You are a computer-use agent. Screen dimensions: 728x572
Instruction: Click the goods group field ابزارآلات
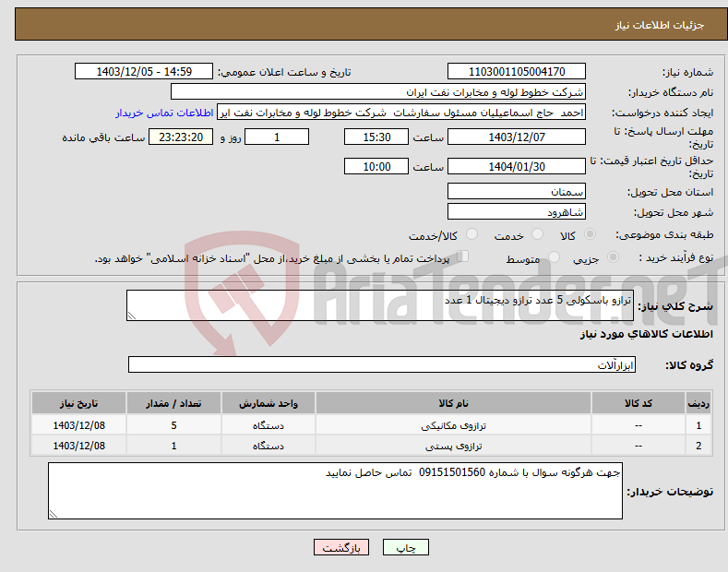pyautogui.click(x=382, y=365)
